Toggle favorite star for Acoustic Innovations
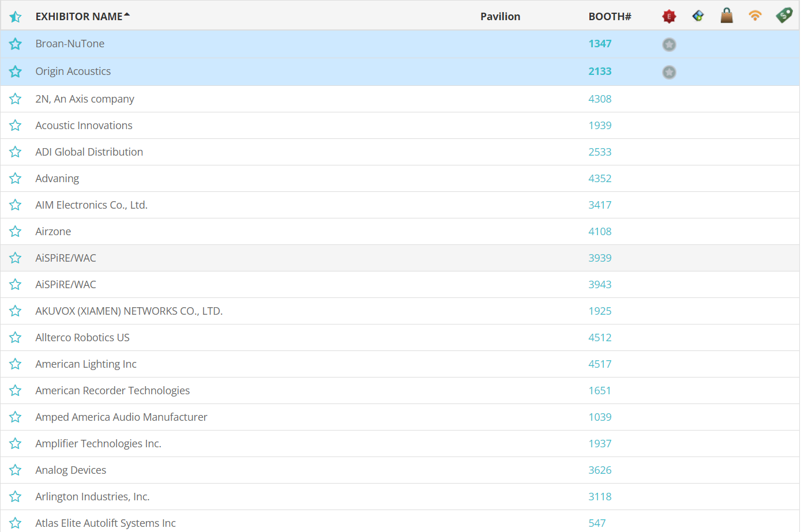Screen dimensions: 801x532 [16, 126]
